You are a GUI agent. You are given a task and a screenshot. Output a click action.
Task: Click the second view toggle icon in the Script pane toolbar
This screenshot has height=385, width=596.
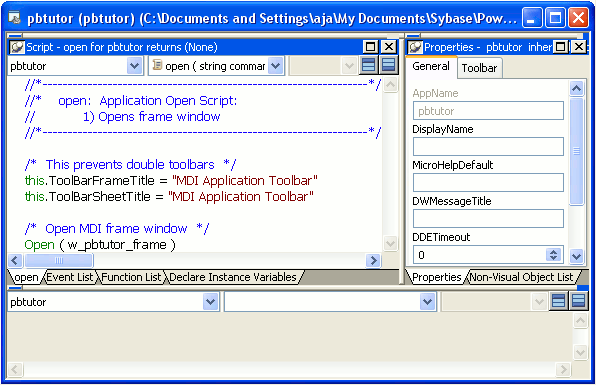(x=388, y=66)
